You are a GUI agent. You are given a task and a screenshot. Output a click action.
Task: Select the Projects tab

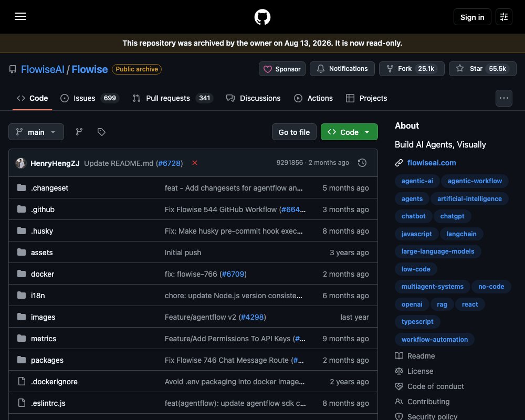366,98
